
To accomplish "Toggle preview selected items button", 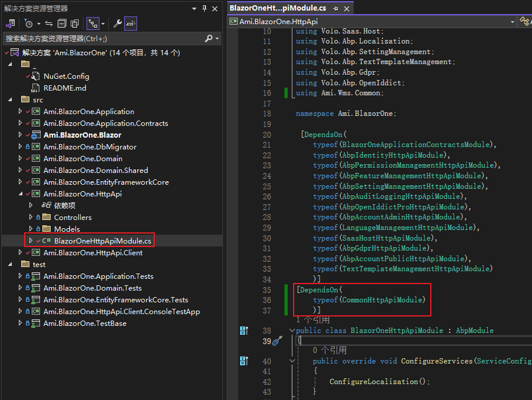I will (x=131, y=24).
